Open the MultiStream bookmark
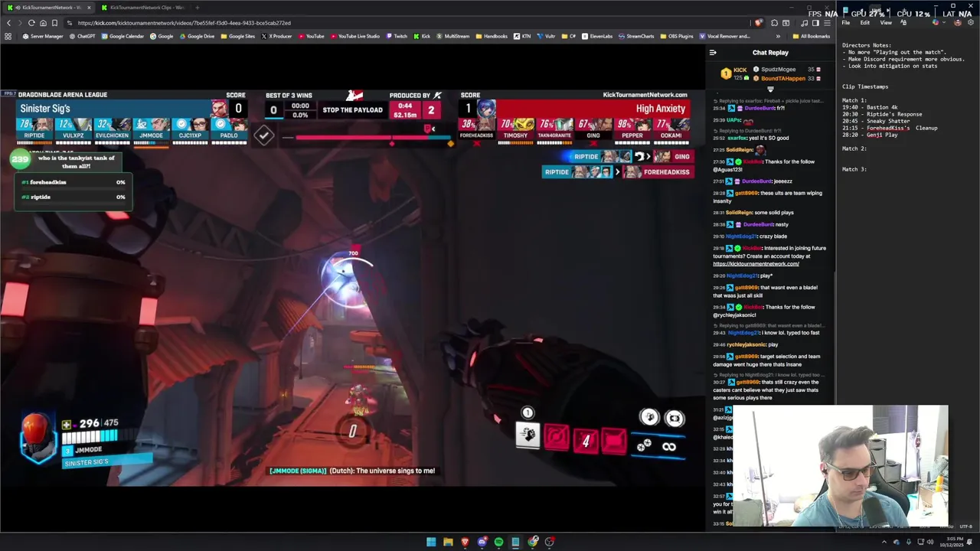Screen dimensions: 980x551 click(452, 36)
